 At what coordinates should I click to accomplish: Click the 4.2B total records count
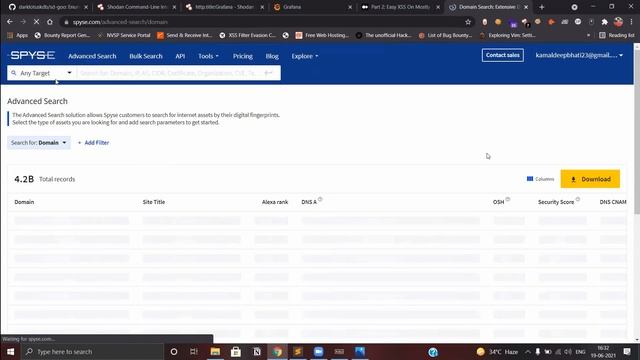[24, 179]
